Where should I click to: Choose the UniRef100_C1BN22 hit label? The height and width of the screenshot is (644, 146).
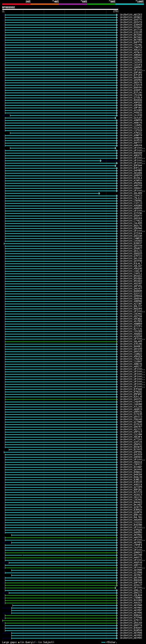click(x=131, y=354)
